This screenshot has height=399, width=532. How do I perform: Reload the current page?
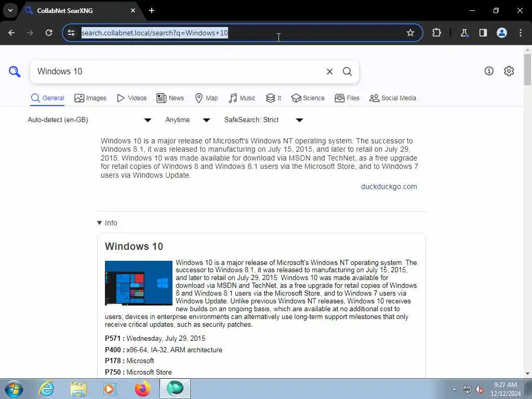(x=49, y=33)
